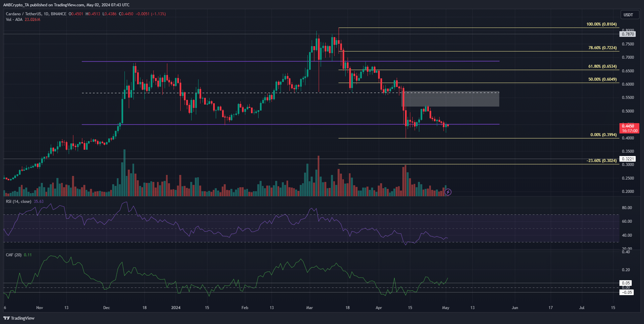
Task: Click the RSI 40.00 scale label
Action: click(x=627, y=235)
